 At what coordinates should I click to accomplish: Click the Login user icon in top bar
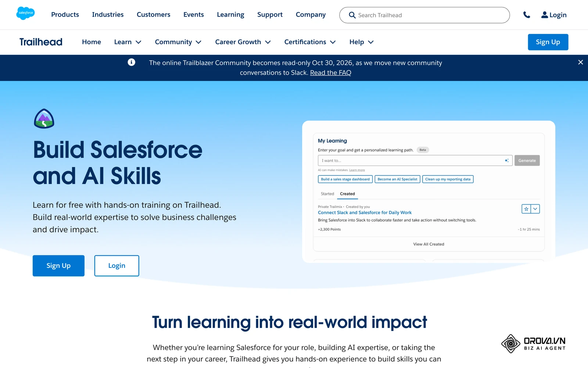545,15
